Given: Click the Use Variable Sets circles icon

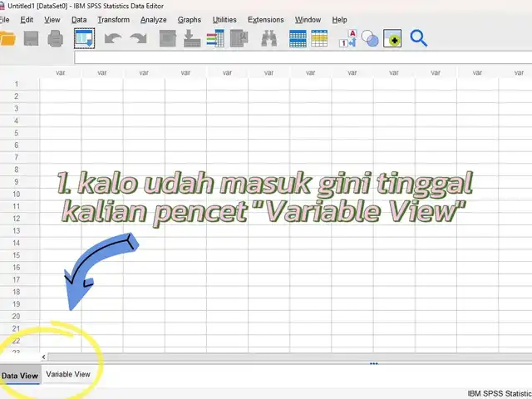Looking at the screenshot, I should (371, 38).
